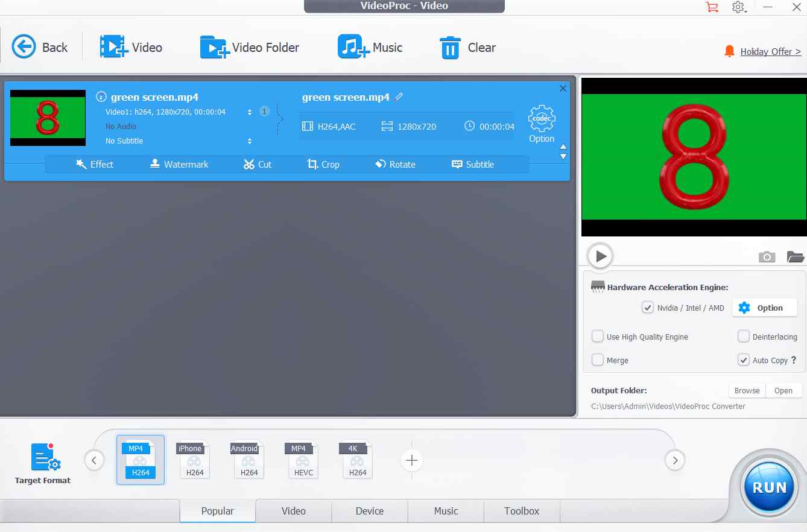Select the 4K H264 format preset
The height and width of the screenshot is (532, 807).
356,460
